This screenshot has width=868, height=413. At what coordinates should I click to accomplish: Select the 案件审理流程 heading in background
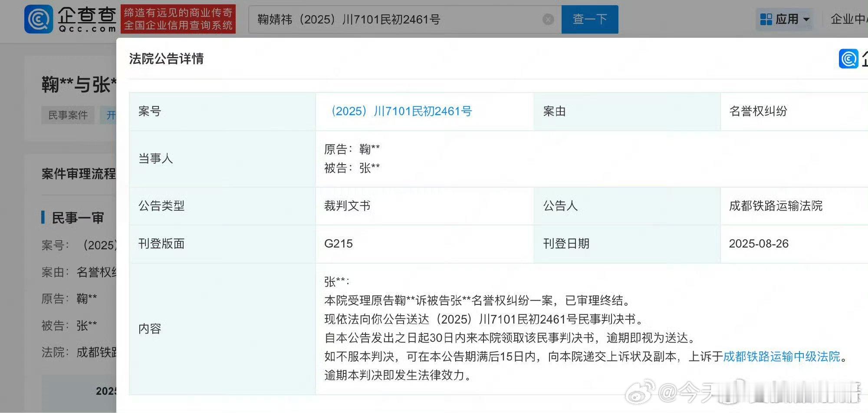pyautogui.click(x=79, y=174)
